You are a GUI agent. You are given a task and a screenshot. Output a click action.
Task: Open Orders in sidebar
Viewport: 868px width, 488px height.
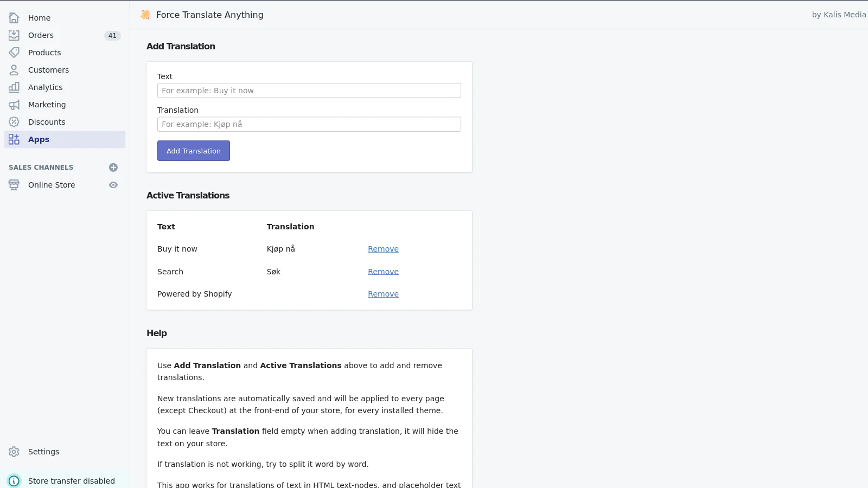pyautogui.click(x=65, y=35)
